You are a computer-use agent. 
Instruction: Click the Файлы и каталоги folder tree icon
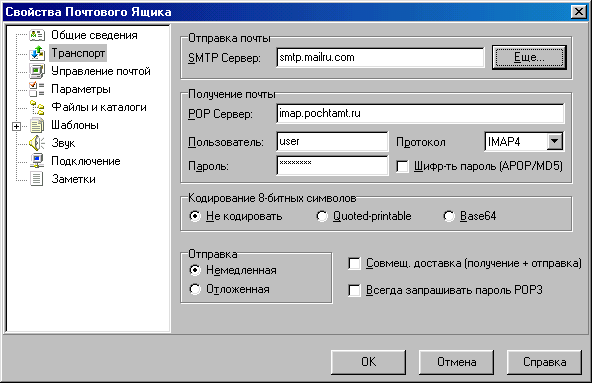37,107
